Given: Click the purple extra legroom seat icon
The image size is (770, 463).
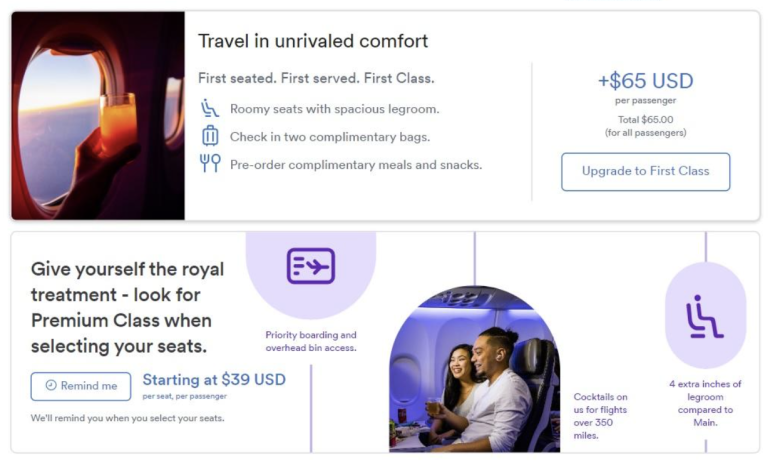Looking at the screenshot, I should tap(705, 316).
